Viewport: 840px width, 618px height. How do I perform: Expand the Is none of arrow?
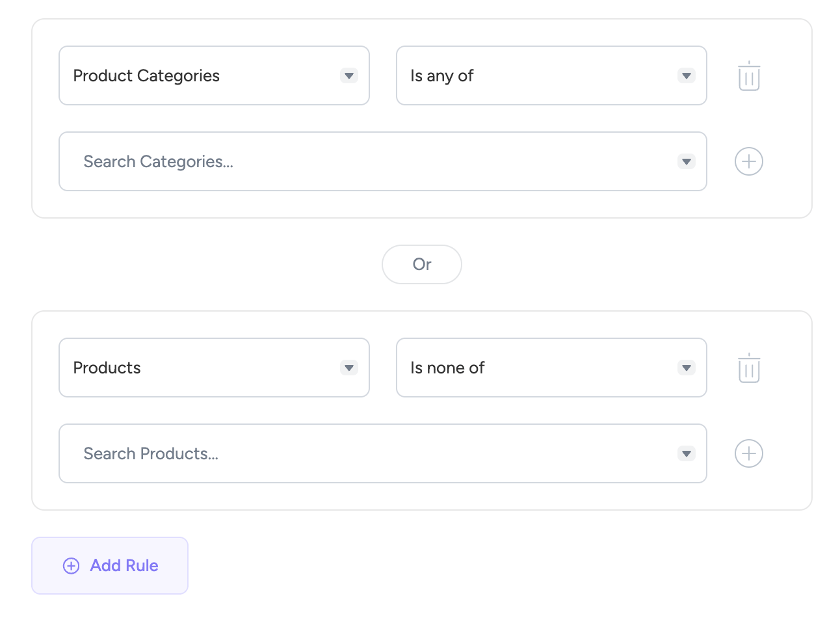(x=686, y=368)
